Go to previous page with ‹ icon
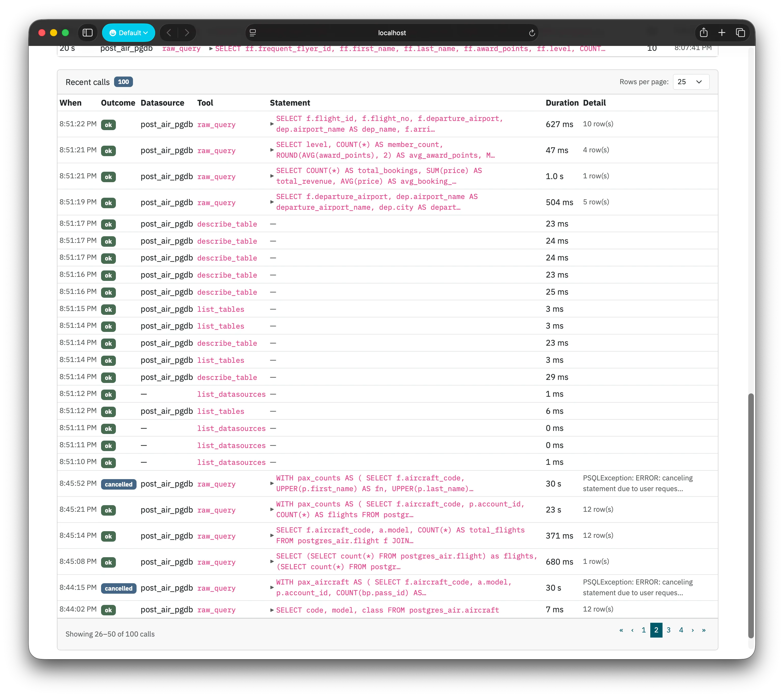The height and width of the screenshot is (697, 784). tap(632, 630)
